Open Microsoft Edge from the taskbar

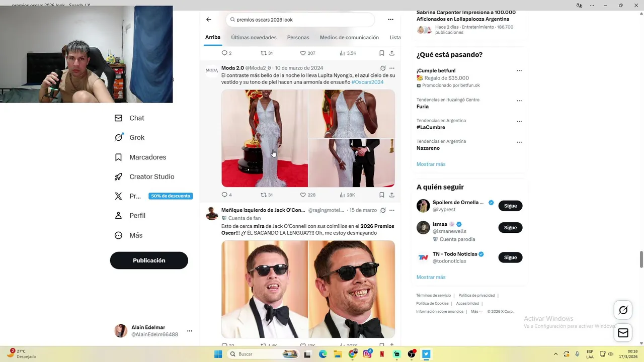pos(323,354)
